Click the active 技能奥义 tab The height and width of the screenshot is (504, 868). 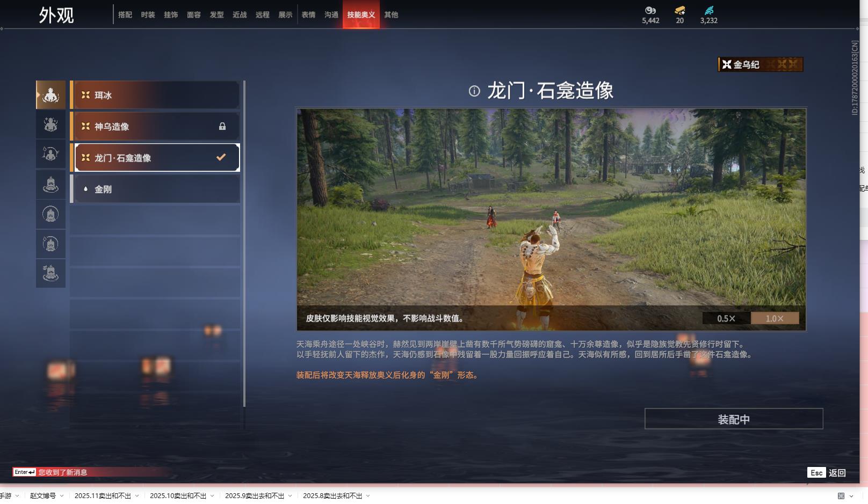coord(361,14)
